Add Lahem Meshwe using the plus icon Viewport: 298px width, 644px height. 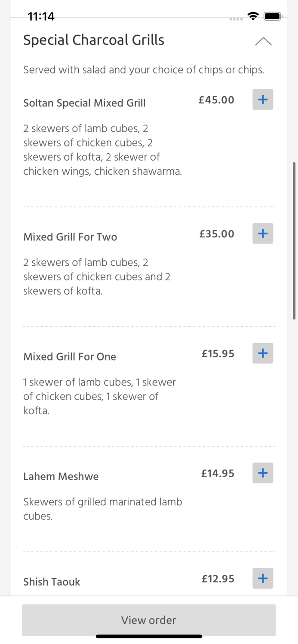click(x=263, y=473)
